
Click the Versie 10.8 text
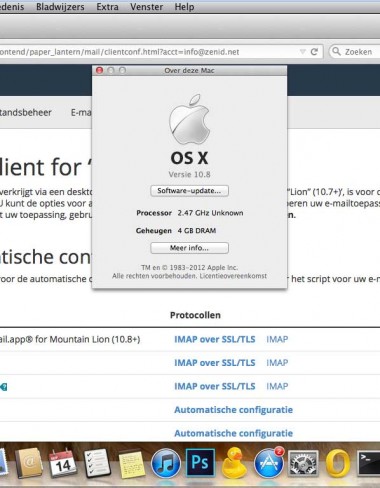189,174
